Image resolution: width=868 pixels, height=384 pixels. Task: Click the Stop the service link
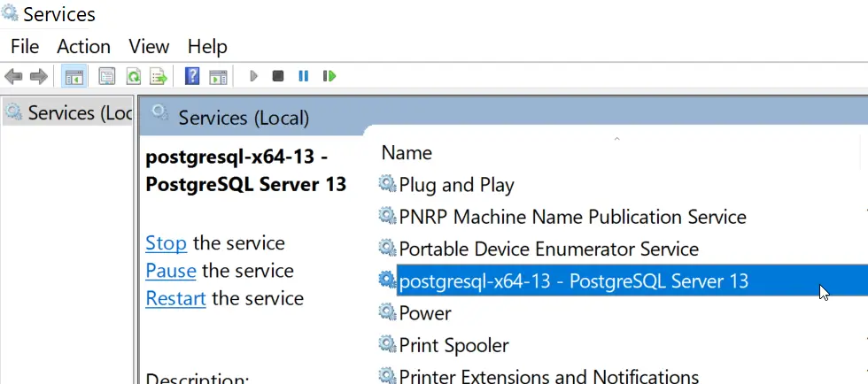tap(167, 243)
